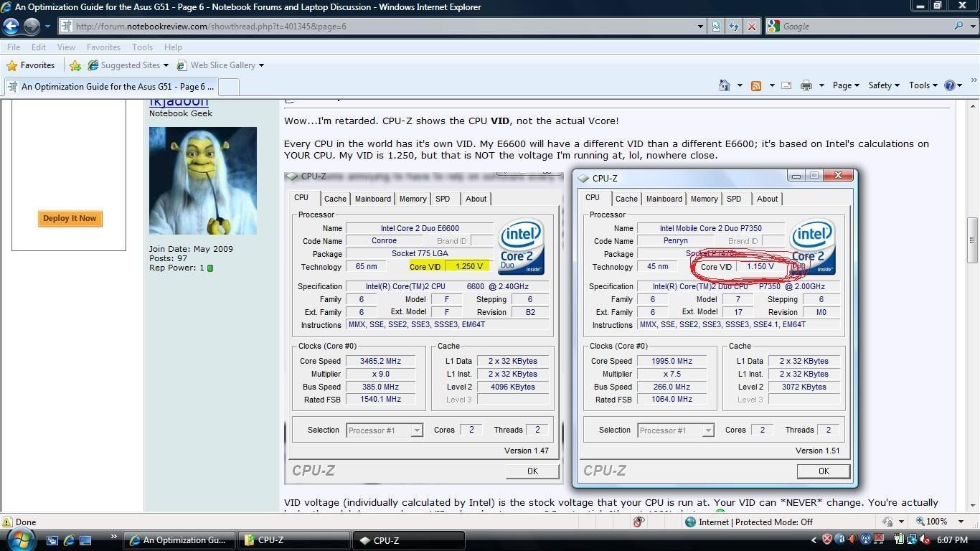The width and height of the screenshot is (980, 551).
Task: Click the Print icon in command bar
Action: point(806,85)
